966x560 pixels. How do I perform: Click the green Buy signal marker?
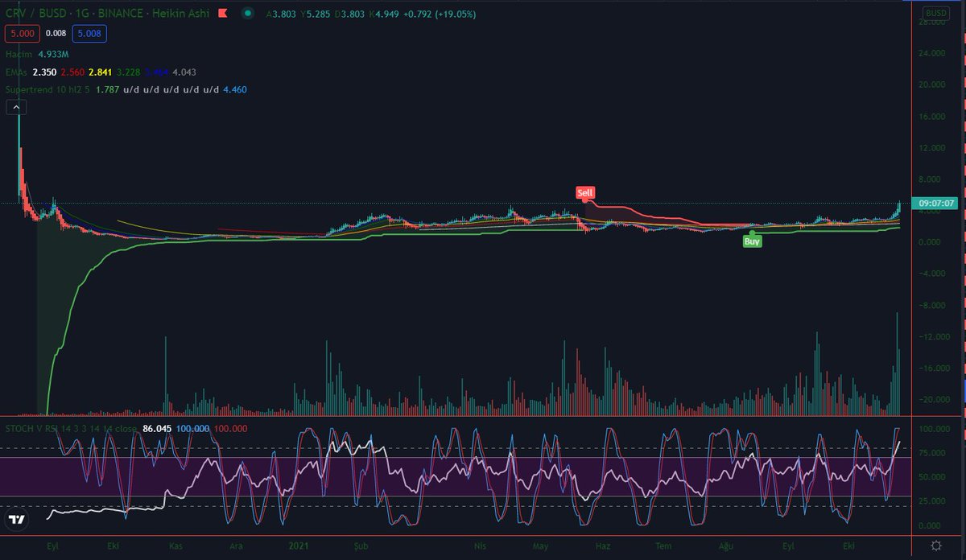pos(752,241)
